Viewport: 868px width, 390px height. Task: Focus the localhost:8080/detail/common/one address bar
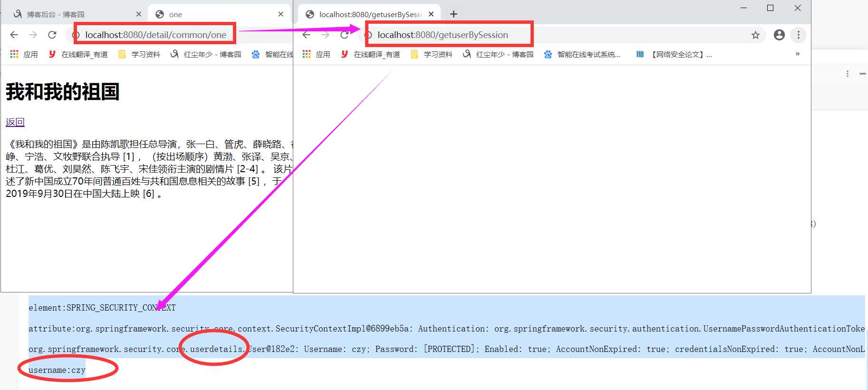[x=155, y=35]
